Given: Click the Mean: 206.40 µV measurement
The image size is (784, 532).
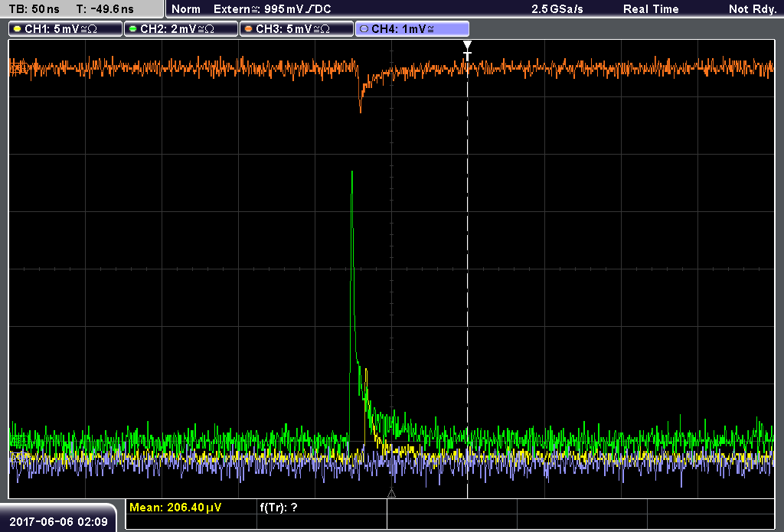Looking at the screenshot, I should (x=175, y=508).
